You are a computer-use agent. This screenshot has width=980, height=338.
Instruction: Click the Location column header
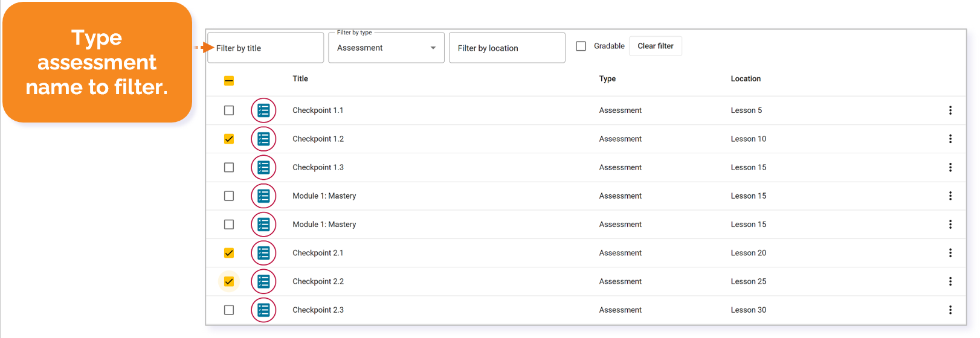[x=746, y=78]
